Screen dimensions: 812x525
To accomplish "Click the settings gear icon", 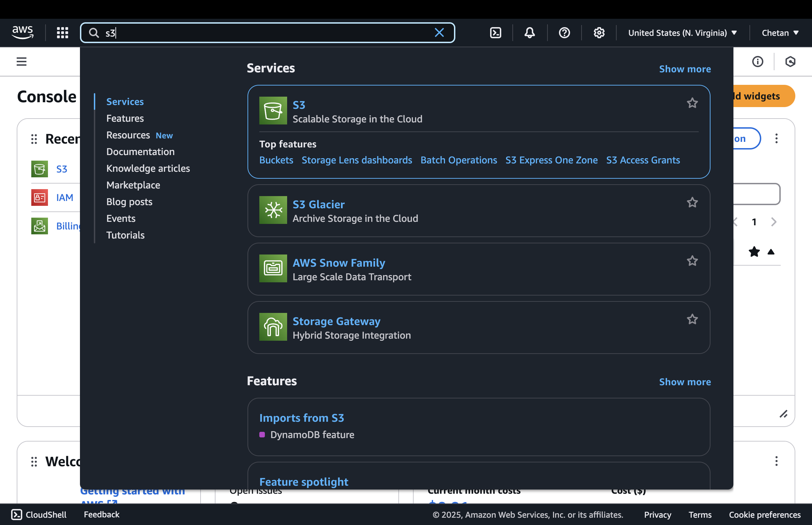I will 600,33.
